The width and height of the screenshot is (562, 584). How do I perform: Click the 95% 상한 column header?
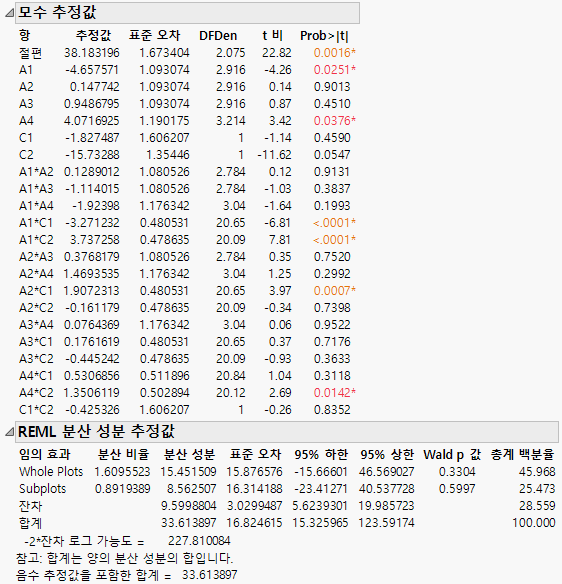pos(387,455)
